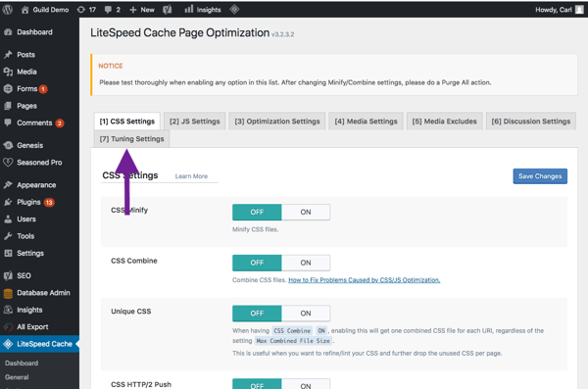Click the 'Minify CSS files.' description text
The height and width of the screenshot is (389, 588).
[256, 229]
